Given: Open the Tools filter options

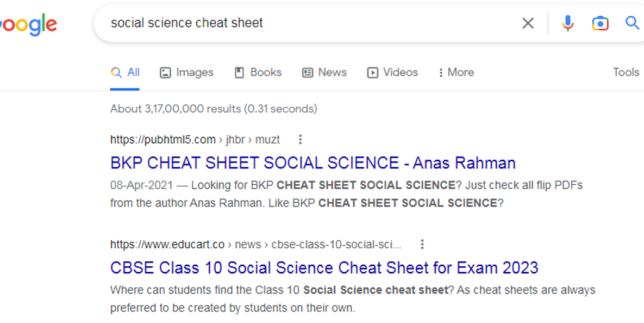Looking at the screenshot, I should coord(625,72).
